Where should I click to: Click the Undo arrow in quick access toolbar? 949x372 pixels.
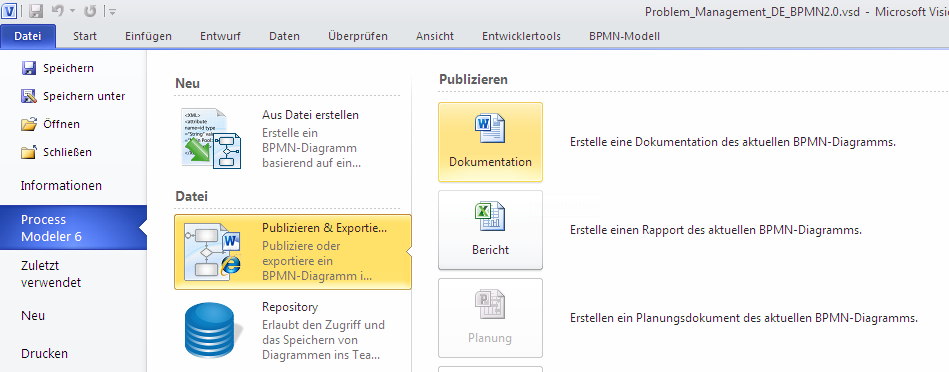[x=57, y=11]
